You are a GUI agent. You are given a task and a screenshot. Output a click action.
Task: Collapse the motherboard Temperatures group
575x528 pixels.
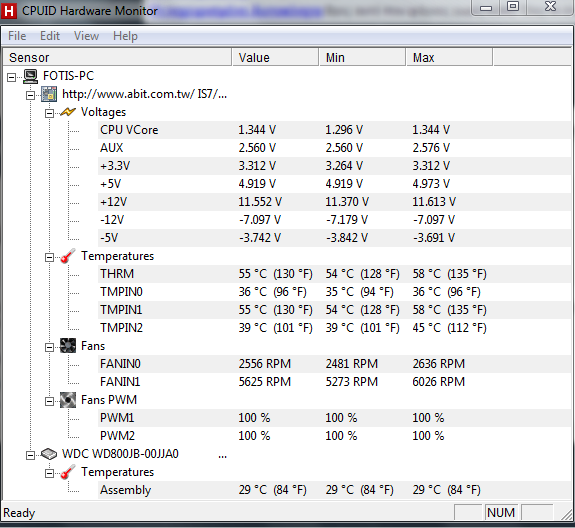coord(50,257)
